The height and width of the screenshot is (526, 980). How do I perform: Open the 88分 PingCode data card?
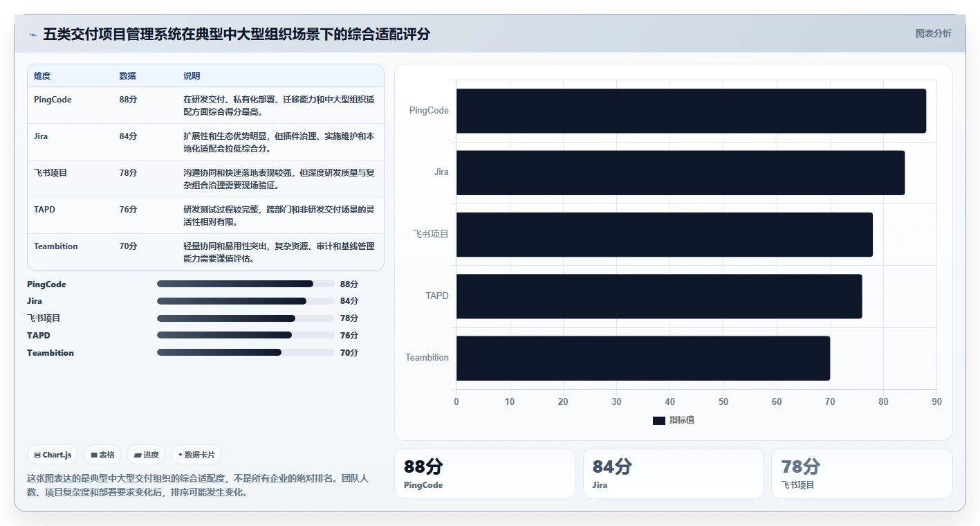pos(485,473)
